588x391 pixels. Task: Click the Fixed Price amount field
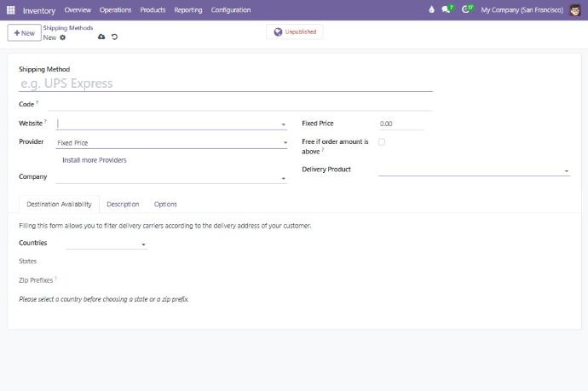(401, 124)
